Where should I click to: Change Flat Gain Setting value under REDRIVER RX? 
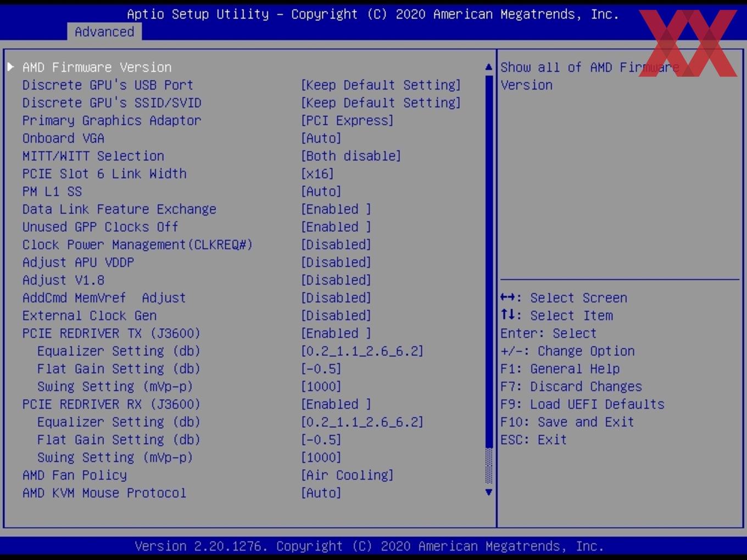(321, 440)
